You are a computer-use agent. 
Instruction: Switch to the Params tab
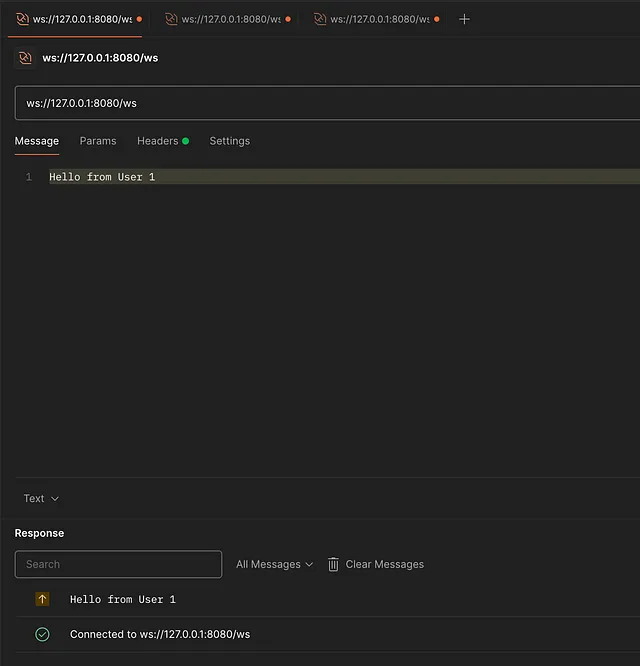98,141
